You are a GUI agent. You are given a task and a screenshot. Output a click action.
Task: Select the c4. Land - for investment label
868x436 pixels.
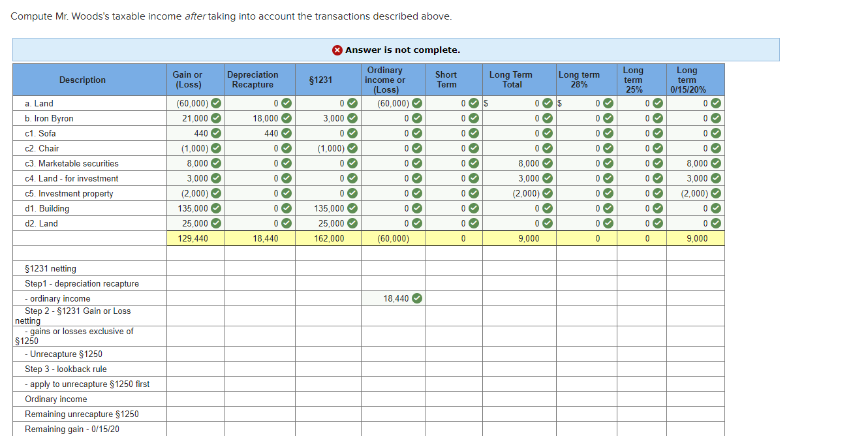click(x=72, y=178)
